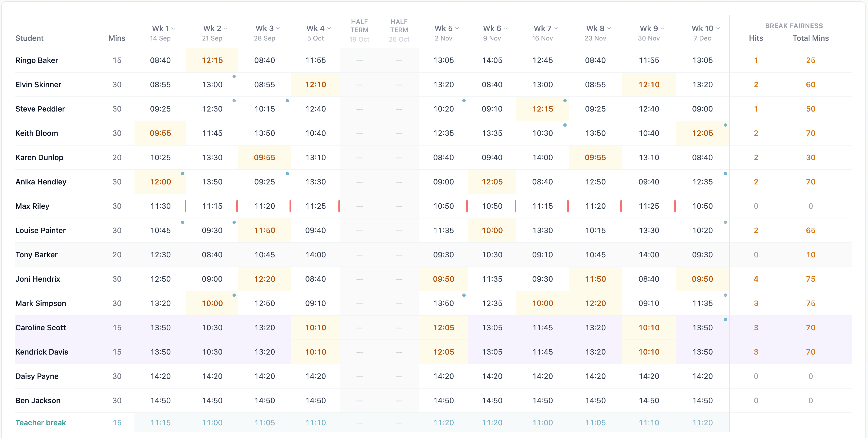Expand the Wk 3 header menu
Viewport: 868px width, 438px height.
[x=278, y=29]
